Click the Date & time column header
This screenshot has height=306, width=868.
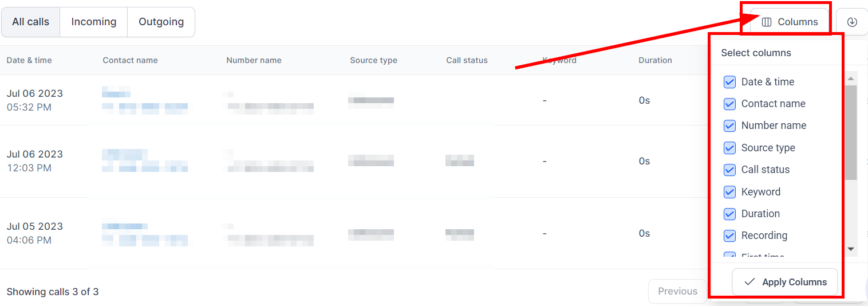[x=29, y=60]
